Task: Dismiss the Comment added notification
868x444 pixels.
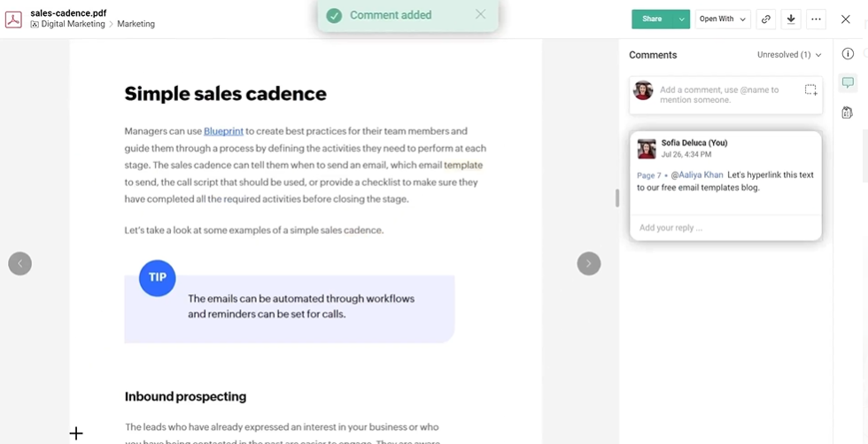Action: 480,14
